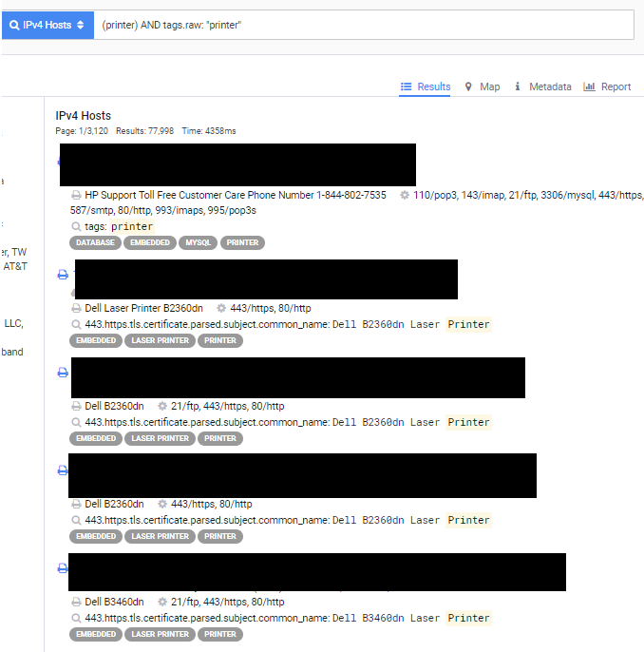Click printer icon beside Dell B3460dn

tap(76, 602)
